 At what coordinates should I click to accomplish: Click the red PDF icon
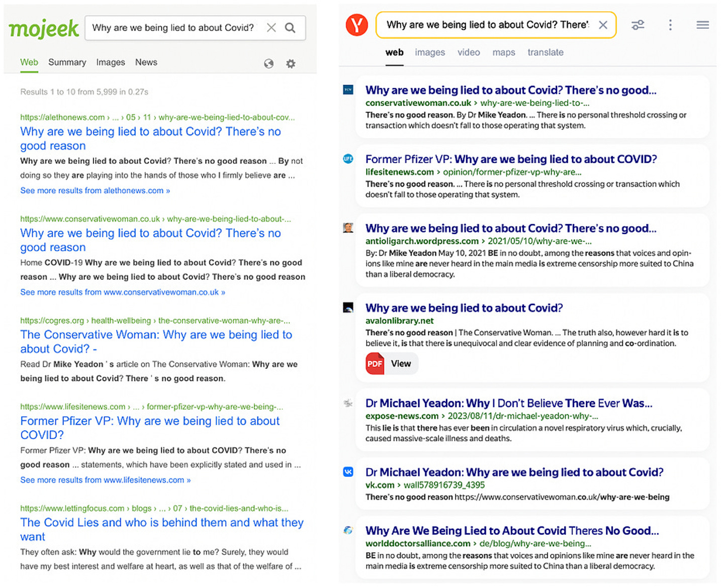point(375,363)
